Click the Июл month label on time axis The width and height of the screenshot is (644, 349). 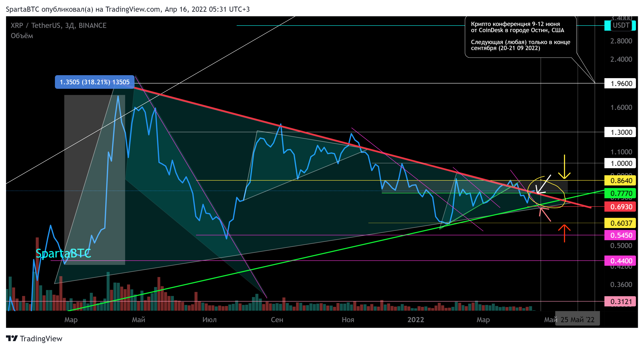(209, 319)
